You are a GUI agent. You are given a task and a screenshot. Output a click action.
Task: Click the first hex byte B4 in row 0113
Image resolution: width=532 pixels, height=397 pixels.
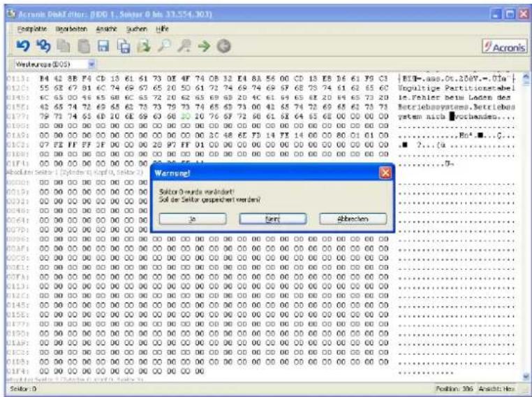44,78
